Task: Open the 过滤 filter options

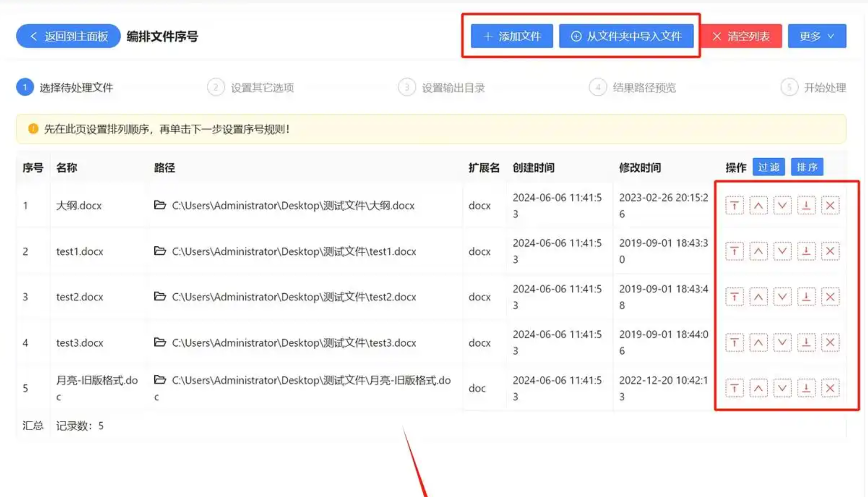Action: [768, 167]
